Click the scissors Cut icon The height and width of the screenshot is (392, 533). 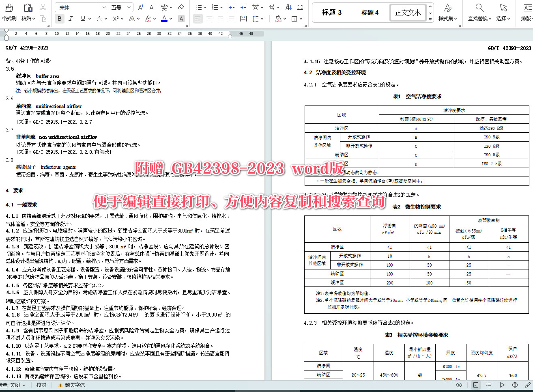[x=43, y=8]
